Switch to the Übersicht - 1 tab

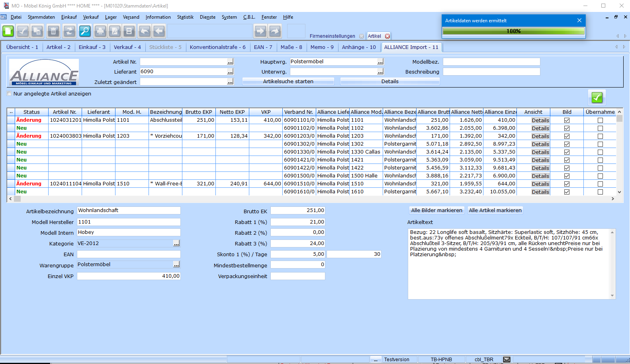point(22,47)
